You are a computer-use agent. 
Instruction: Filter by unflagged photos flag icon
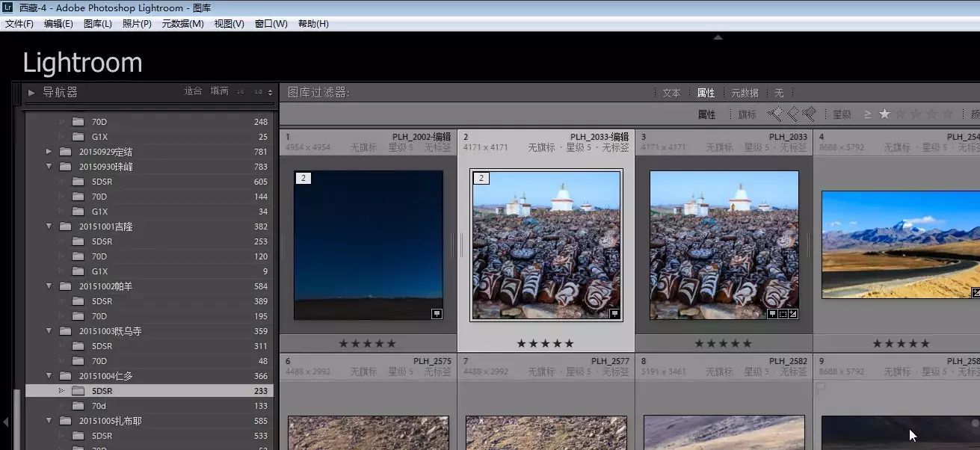pos(792,114)
